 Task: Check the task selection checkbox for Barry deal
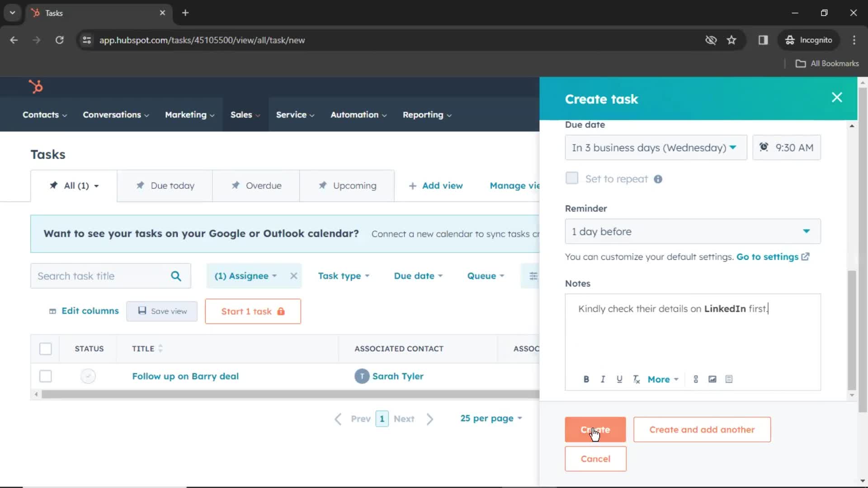(x=45, y=376)
